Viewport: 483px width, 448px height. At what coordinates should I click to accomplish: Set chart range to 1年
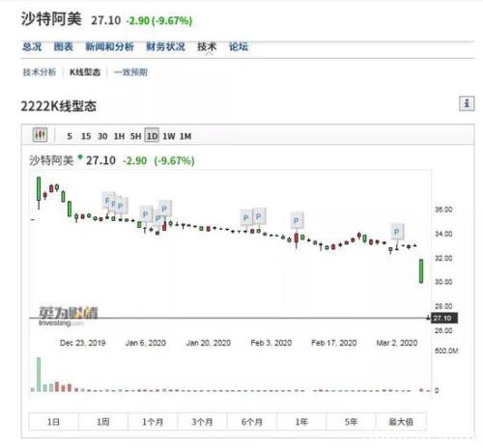point(301,421)
